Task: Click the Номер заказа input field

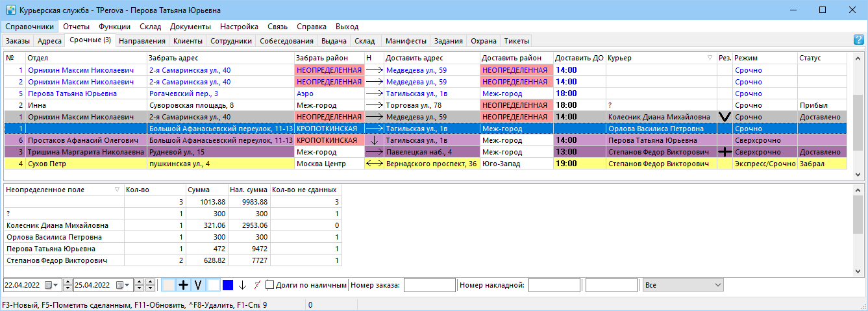Action: tap(429, 284)
